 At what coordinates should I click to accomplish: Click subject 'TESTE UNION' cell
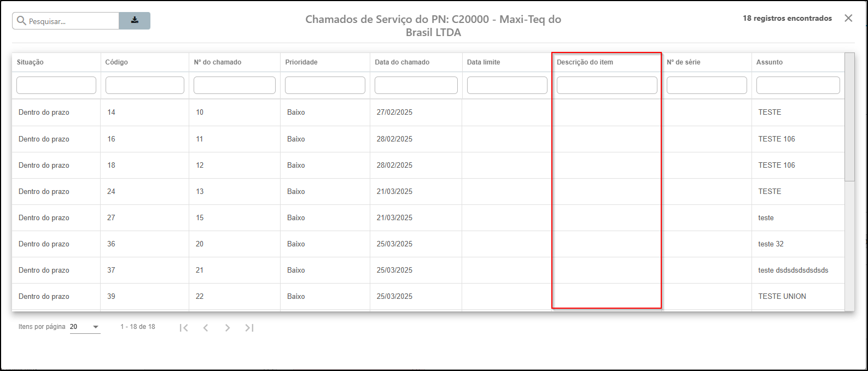(782, 296)
